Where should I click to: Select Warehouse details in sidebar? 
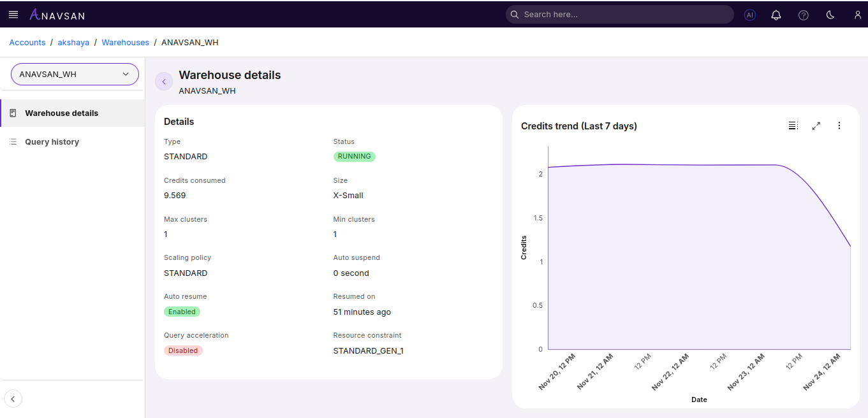(61, 113)
